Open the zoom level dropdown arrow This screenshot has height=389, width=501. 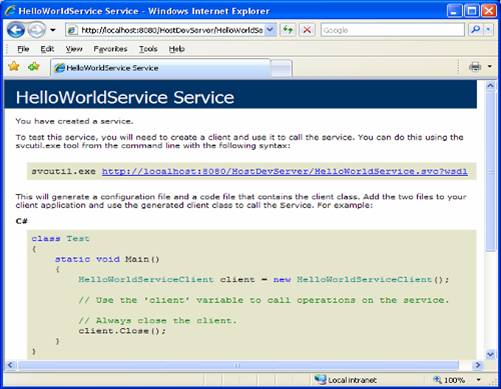pyautogui.click(x=479, y=380)
